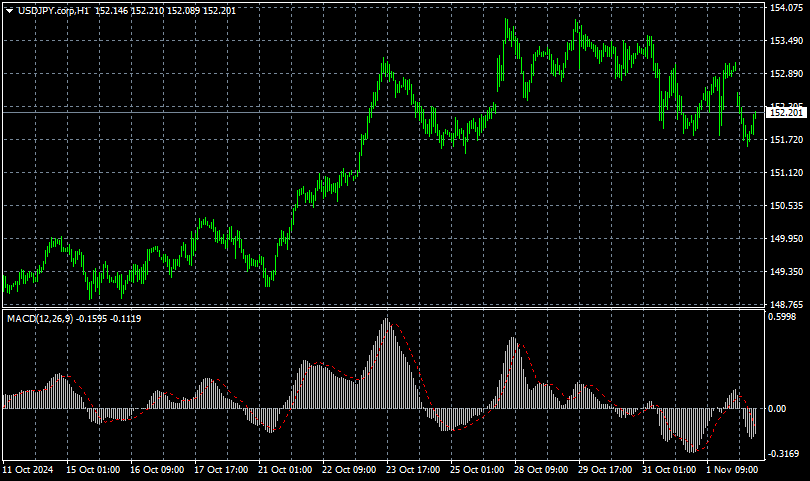Click the 28 Oct 09:00 time label
Viewport: 810px width, 481px height.
(x=541, y=470)
